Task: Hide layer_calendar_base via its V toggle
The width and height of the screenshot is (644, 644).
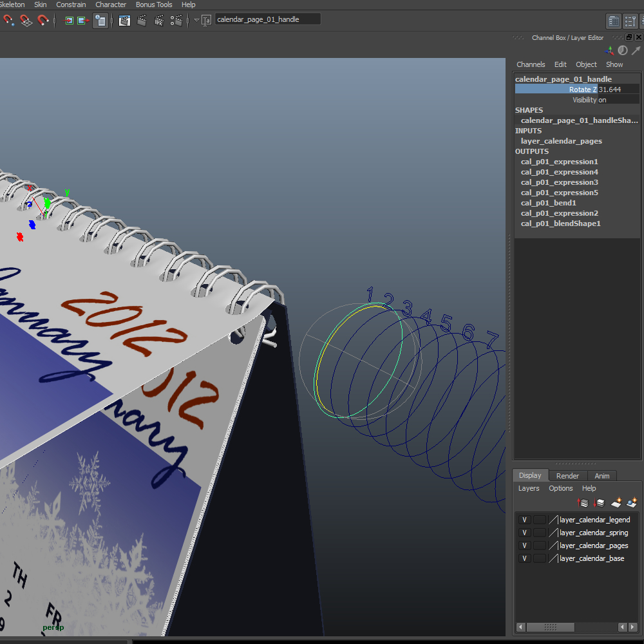Action: [x=524, y=558]
